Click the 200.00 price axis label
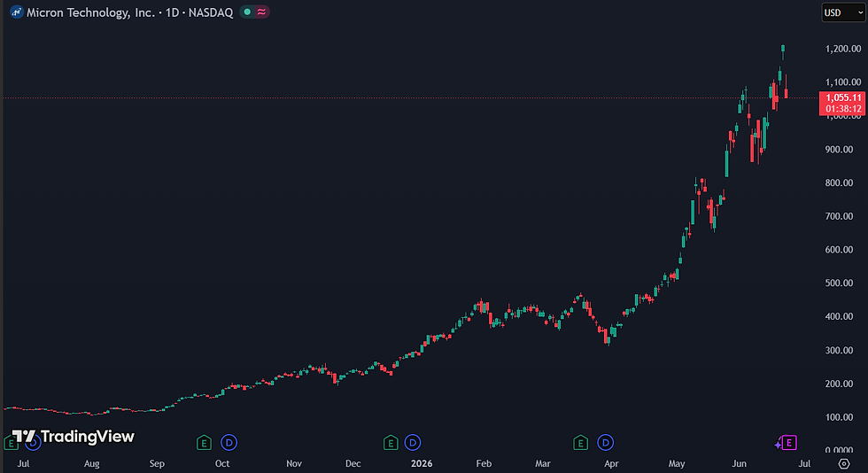 click(x=840, y=384)
